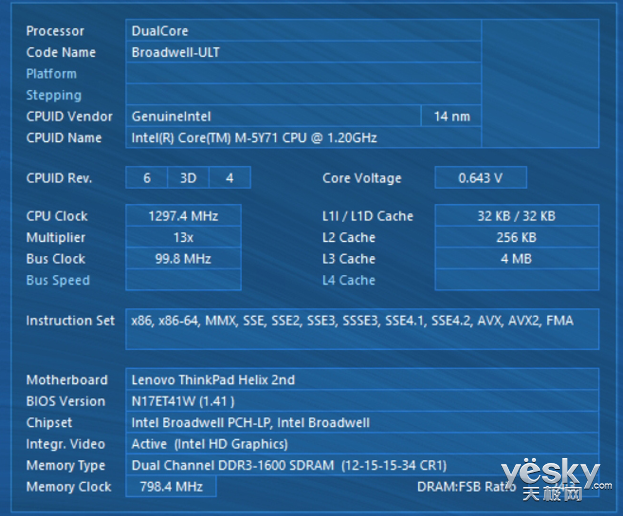Click the Multiplier value "13x"
Screen dimensions: 623x516
click(183, 237)
